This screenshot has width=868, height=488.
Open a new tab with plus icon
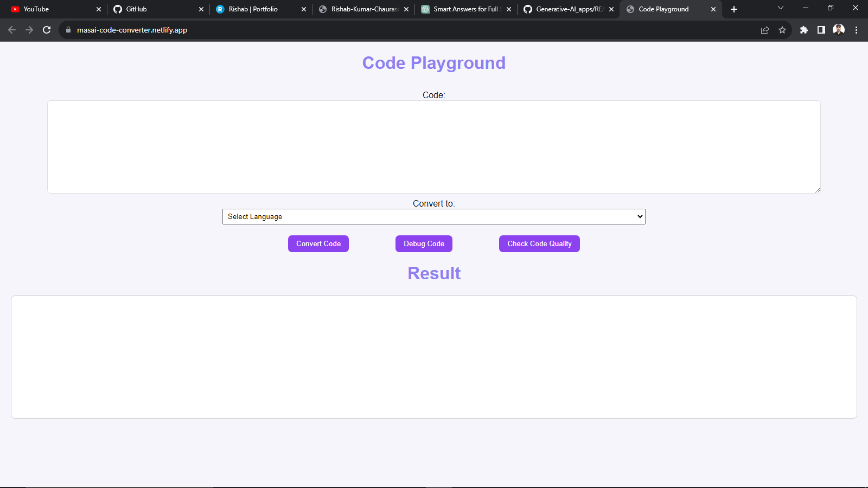coord(734,9)
